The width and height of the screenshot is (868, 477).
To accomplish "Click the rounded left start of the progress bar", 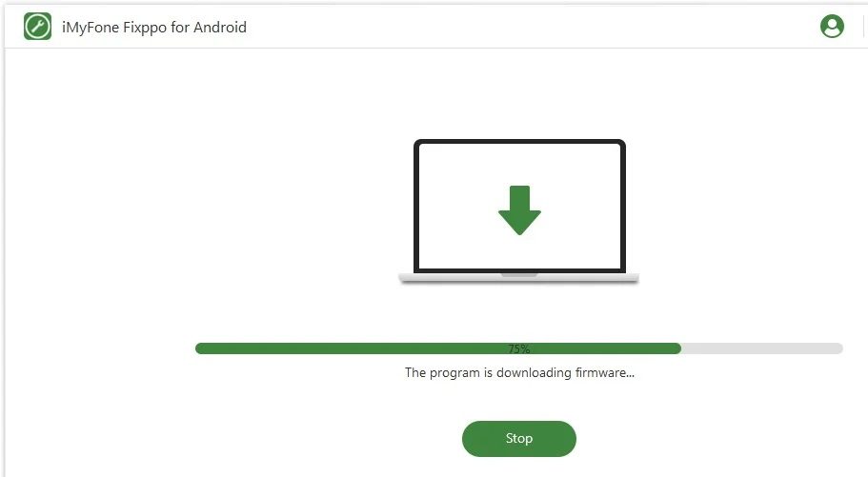I will 200,348.
